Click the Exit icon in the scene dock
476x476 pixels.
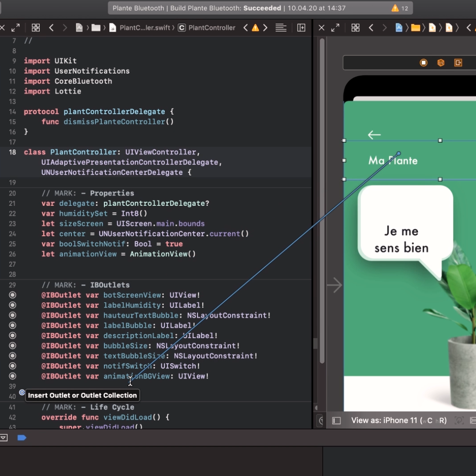tap(458, 63)
